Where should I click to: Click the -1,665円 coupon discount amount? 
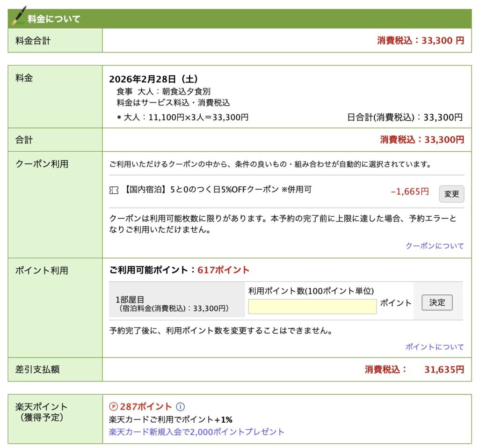click(409, 191)
